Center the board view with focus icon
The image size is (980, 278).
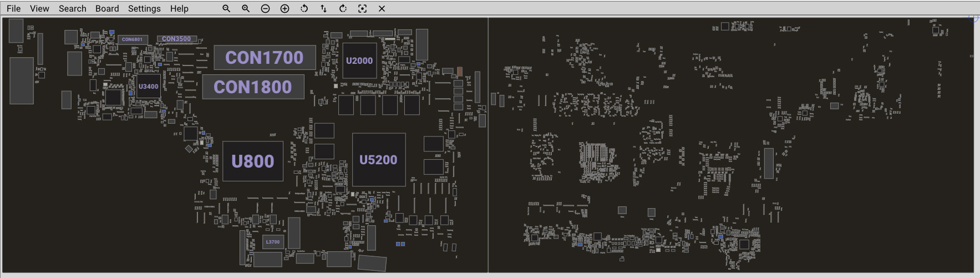pyautogui.click(x=362, y=8)
